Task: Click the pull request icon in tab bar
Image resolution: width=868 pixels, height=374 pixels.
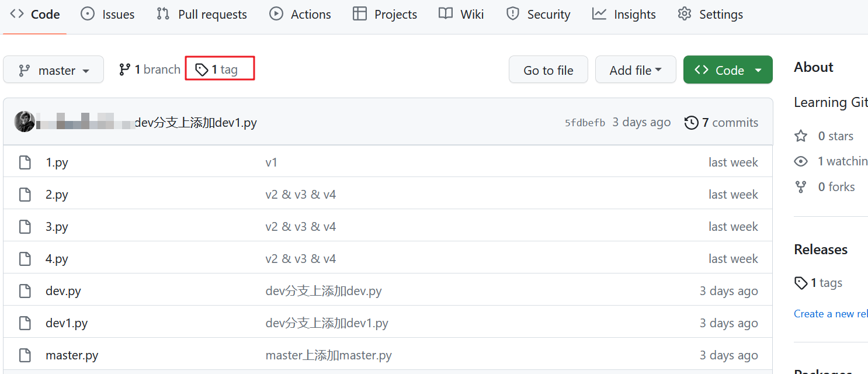Action: [x=163, y=14]
